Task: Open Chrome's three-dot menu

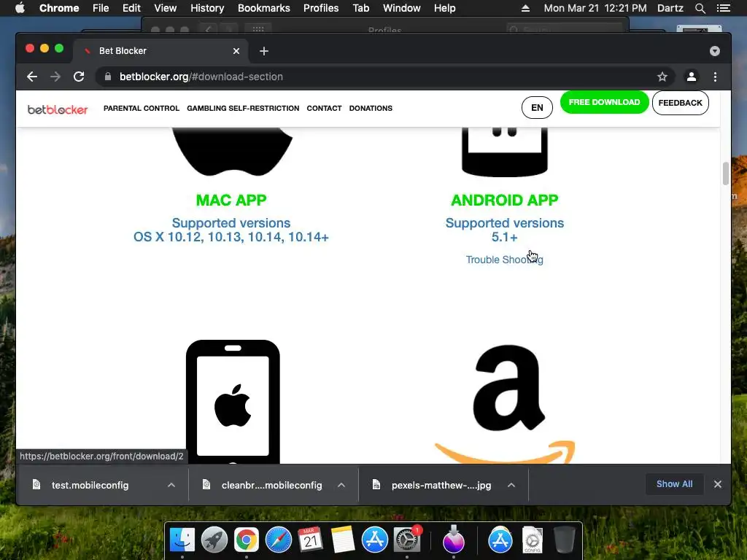Action: click(715, 77)
